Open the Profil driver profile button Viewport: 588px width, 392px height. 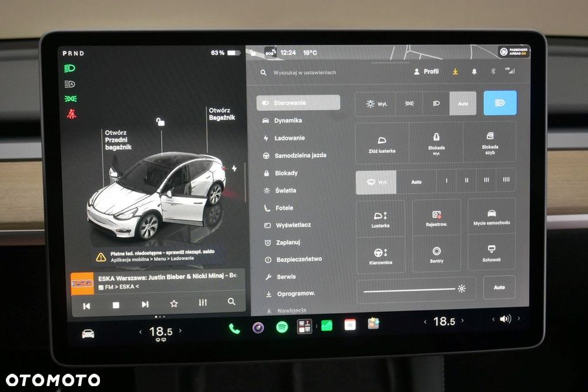pos(426,71)
